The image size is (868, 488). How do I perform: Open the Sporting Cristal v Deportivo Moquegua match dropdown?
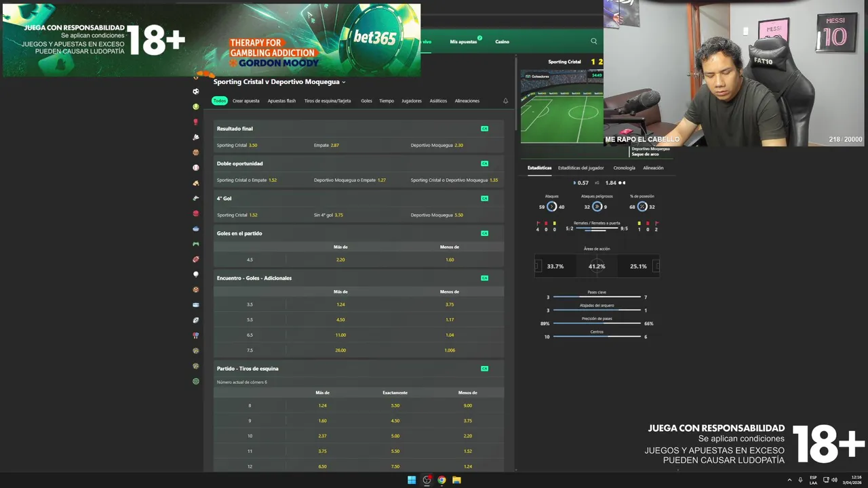(x=279, y=82)
